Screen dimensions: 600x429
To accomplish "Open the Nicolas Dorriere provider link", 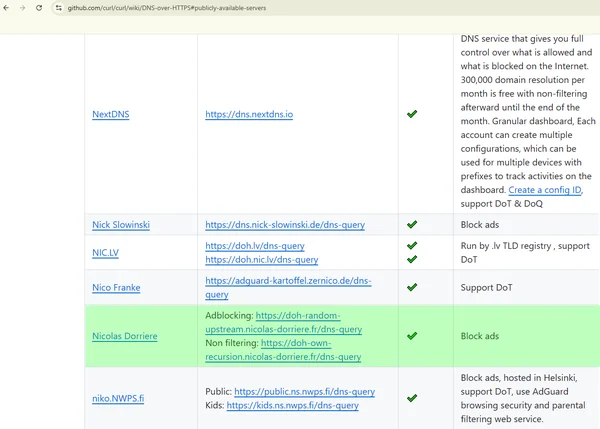I will tap(125, 336).
